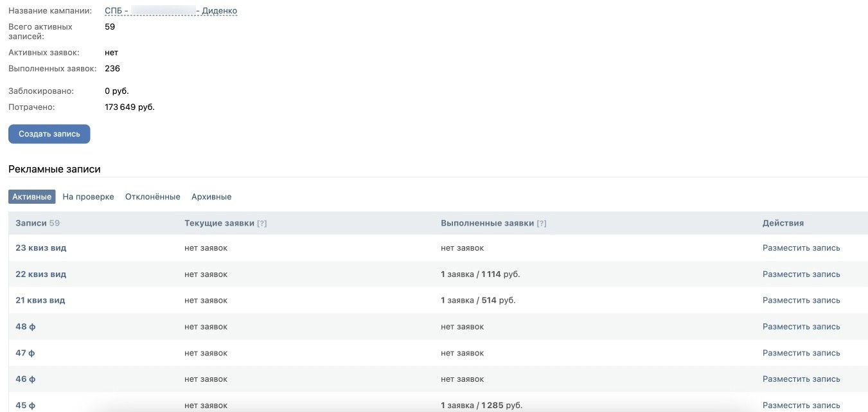The image size is (868, 412).
Task: Open the 48 ф record
Action: click(26, 327)
